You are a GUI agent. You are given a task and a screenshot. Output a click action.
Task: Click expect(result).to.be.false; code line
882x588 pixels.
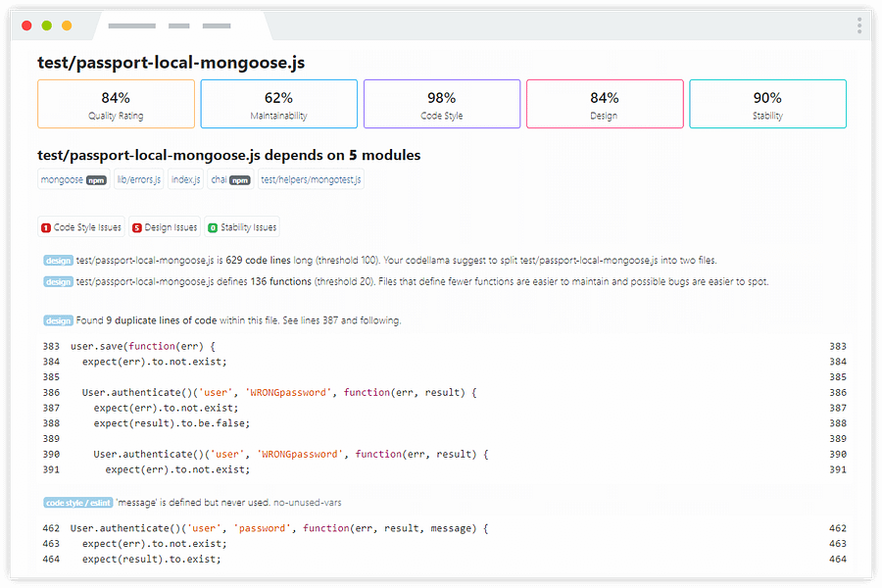(x=171, y=423)
